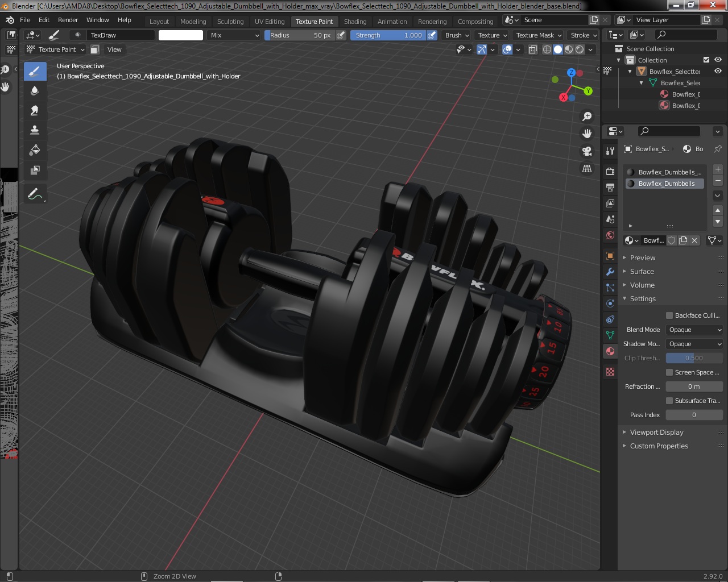Open the Physics properties tab
Screen dimensions: 728x582
point(610,304)
